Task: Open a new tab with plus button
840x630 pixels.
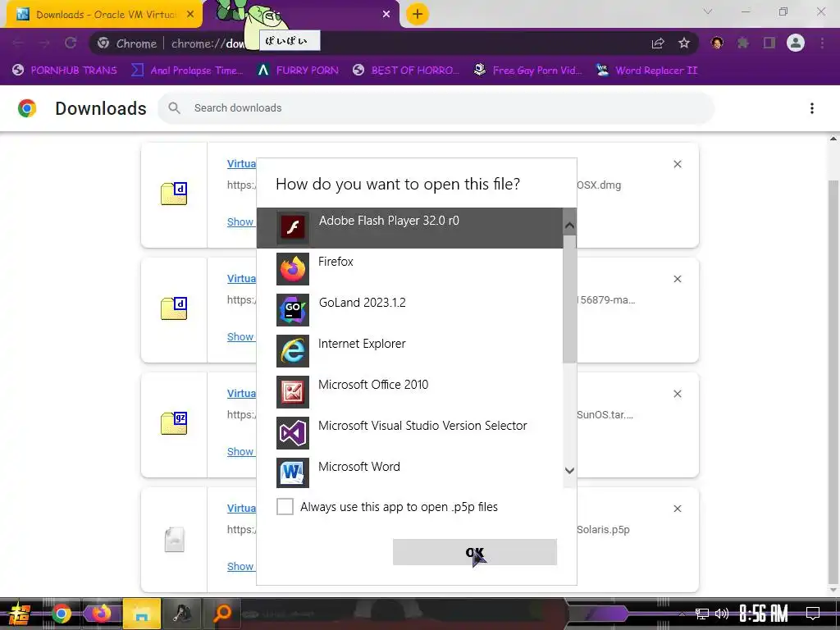Action: 418,14
